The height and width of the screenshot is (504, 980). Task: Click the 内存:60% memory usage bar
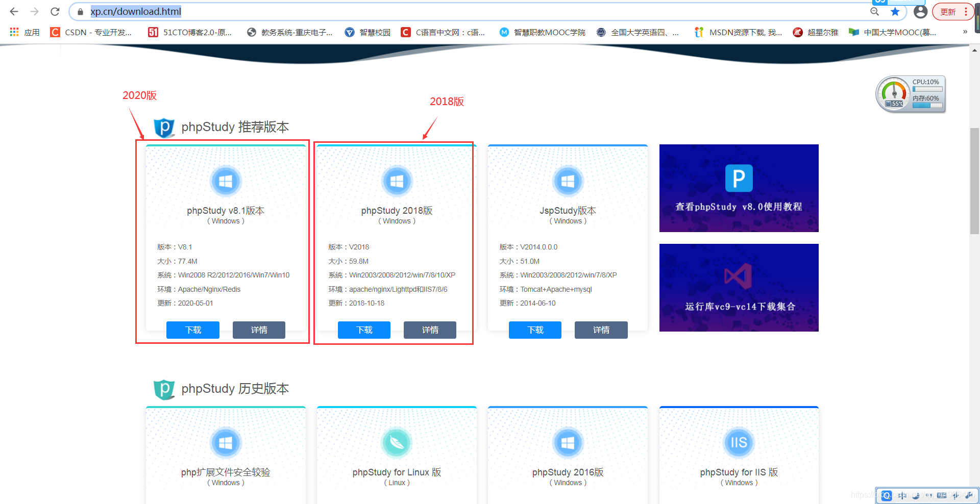pos(927,106)
